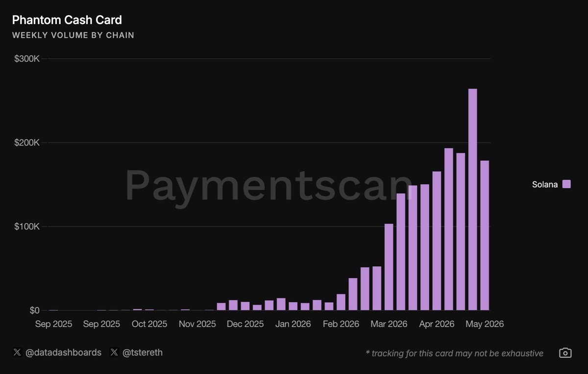Click the Weekly Volume By Chain subtitle

pyautogui.click(x=73, y=35)
